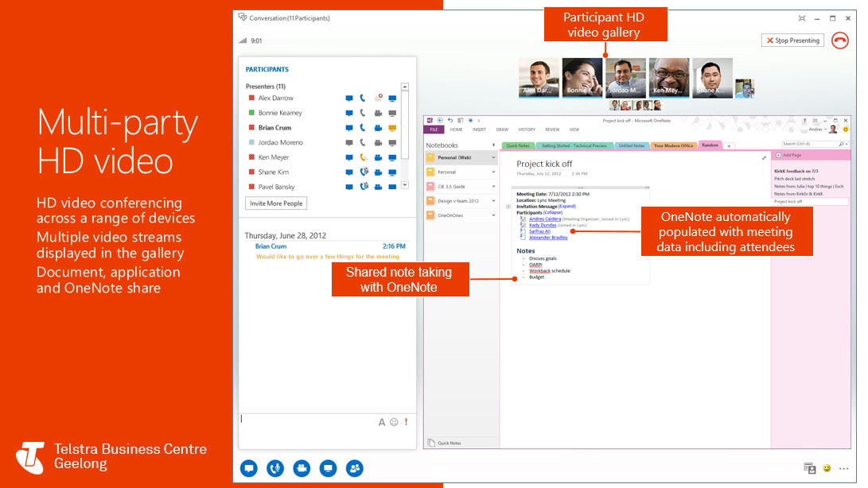This screenshot has width=868, height=488.
Task: Check the box beside Sarfraz Ali
Action: tap(523, 231)
